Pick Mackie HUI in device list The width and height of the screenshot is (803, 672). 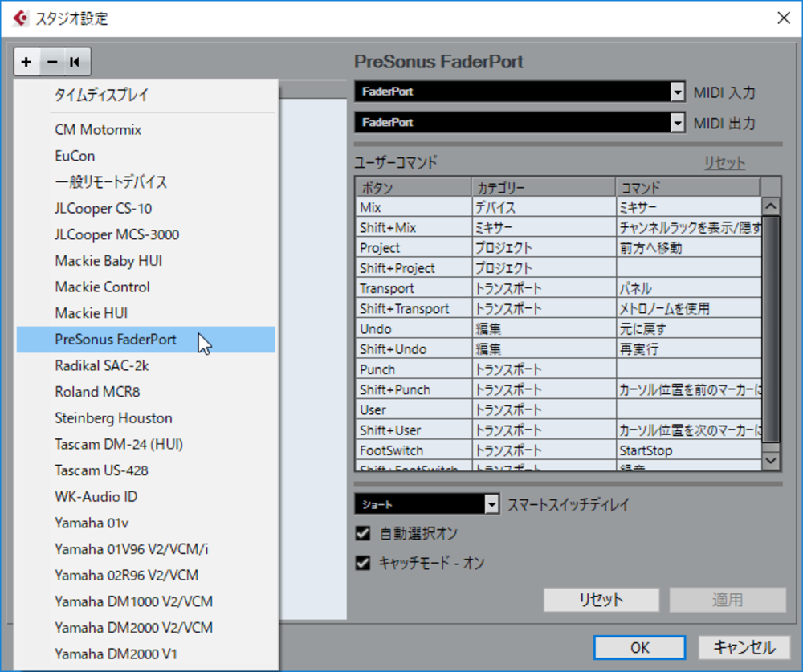pyautogui.click(x=146, y=313)
